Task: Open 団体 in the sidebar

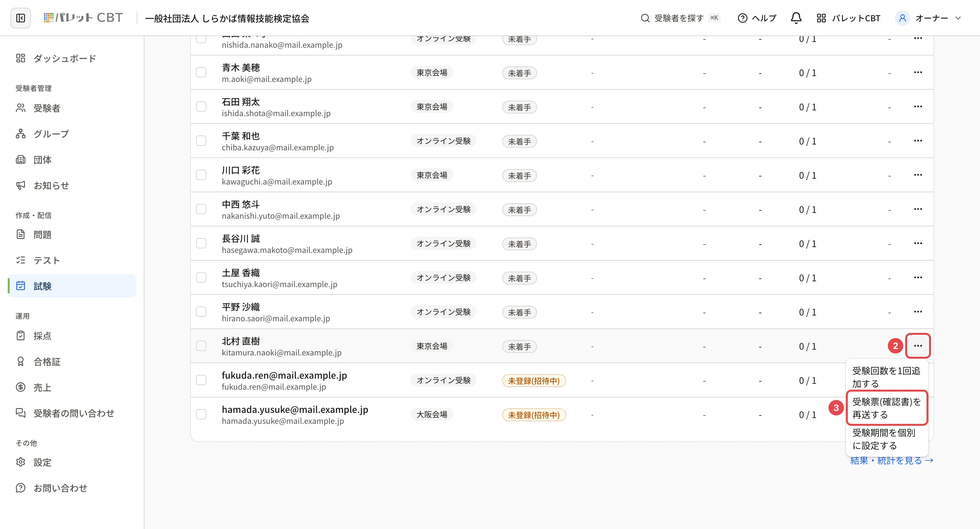Action: click(72, 160)
